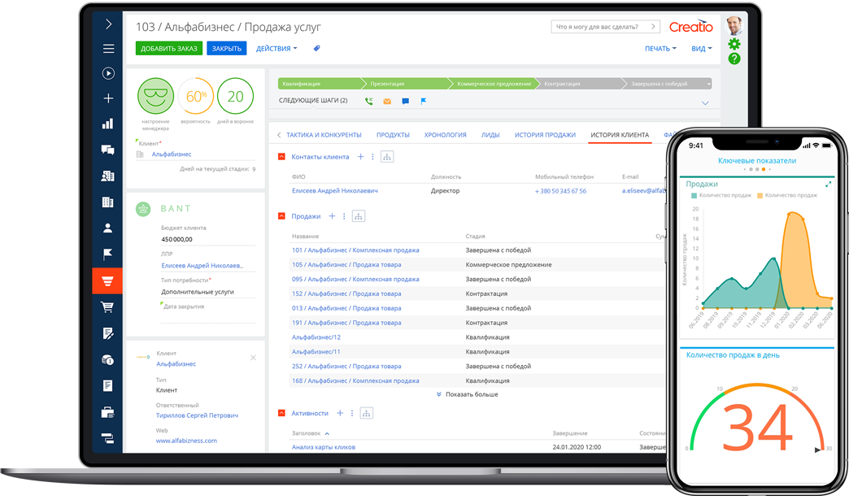Click the green help question mark icon

[x=734, y=59]
